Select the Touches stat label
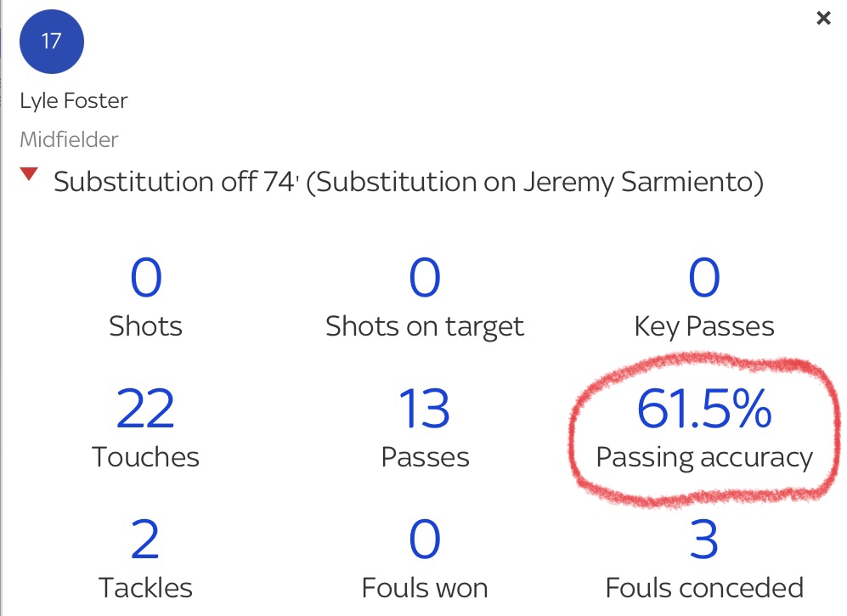 coord(145,457)
